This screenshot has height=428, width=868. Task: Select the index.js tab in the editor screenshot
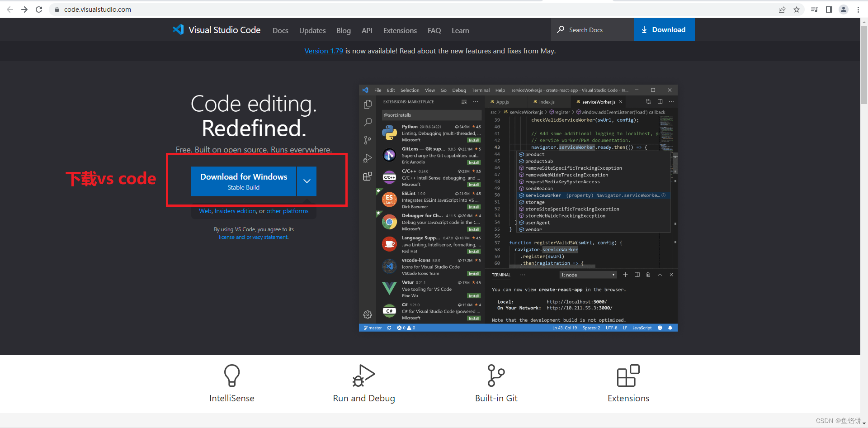coord(547,102)
